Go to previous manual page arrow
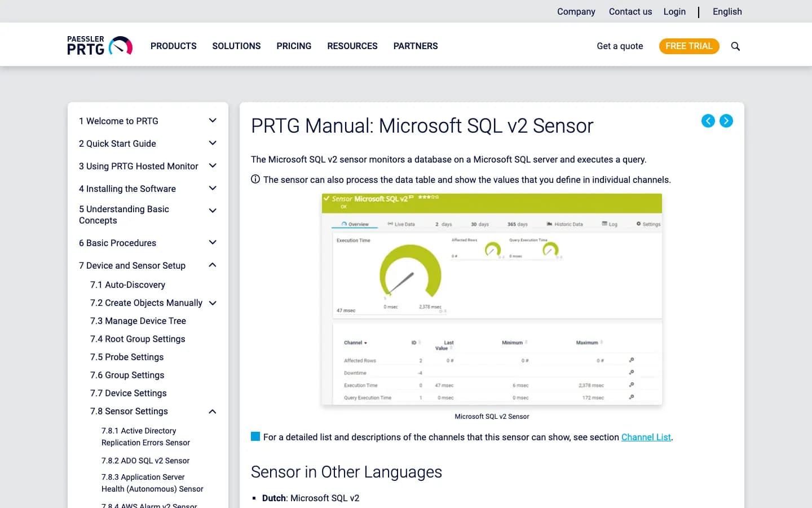 coord(708,121)
